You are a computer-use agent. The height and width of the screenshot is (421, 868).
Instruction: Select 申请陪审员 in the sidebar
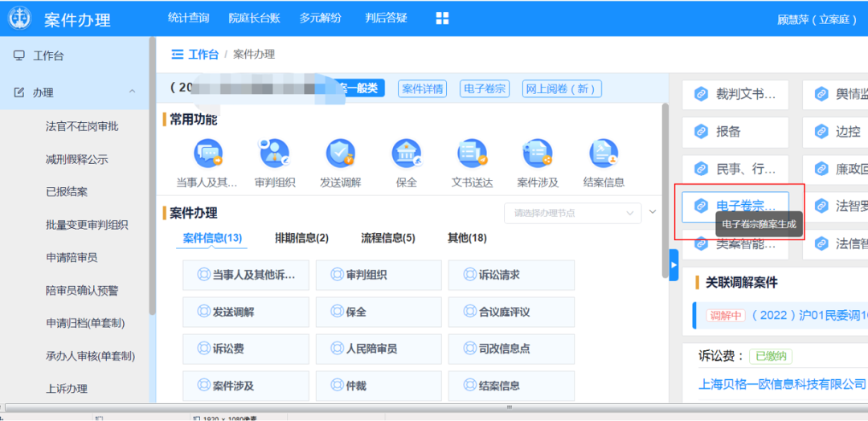click(x=72, y=258)
